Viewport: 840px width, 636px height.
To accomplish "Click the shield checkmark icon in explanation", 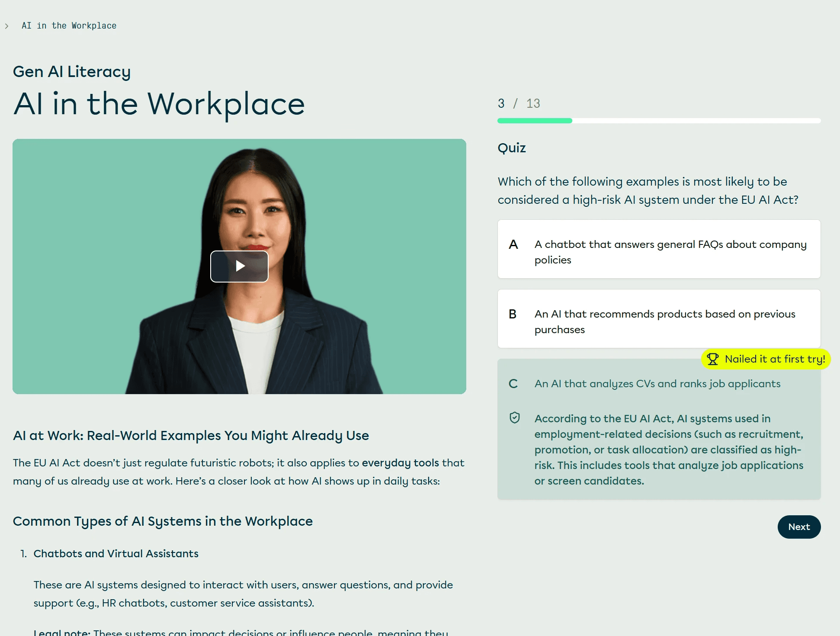I will (x=514, y=418).
